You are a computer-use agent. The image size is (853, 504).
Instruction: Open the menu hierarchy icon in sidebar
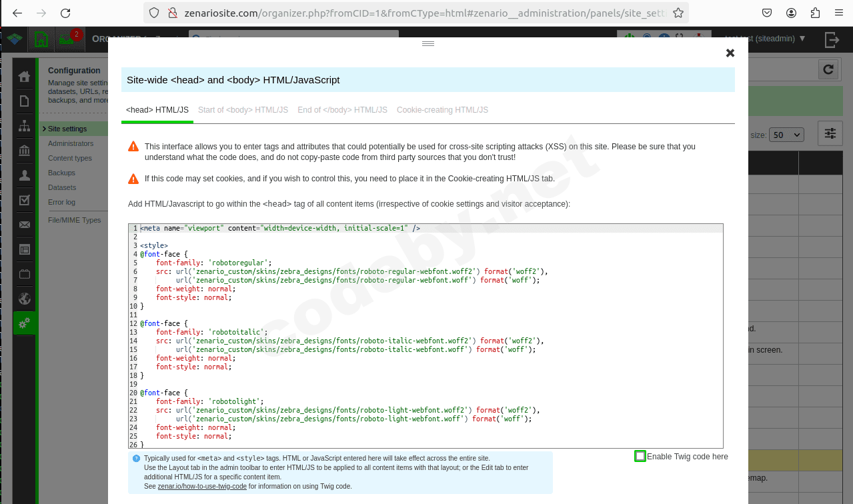click(x=25, y=126)
